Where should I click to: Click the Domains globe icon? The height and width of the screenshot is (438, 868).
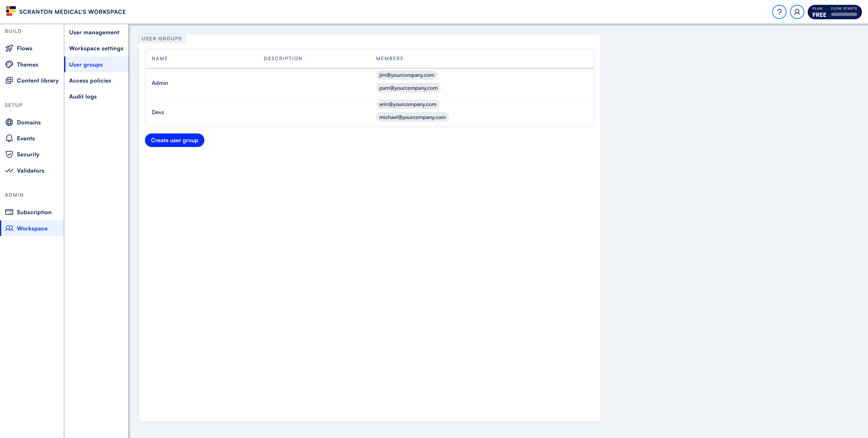(9, 122)
